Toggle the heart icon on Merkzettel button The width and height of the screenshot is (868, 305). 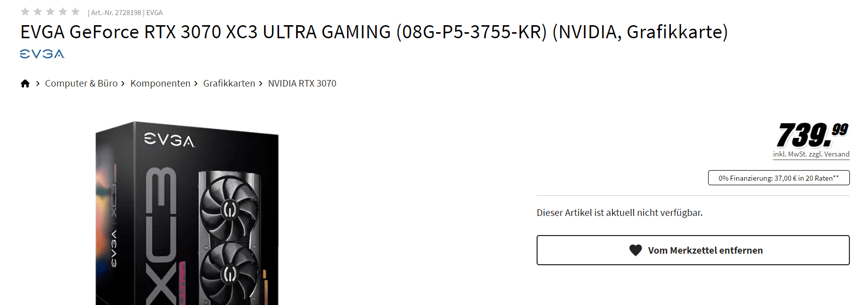[636, 250]
